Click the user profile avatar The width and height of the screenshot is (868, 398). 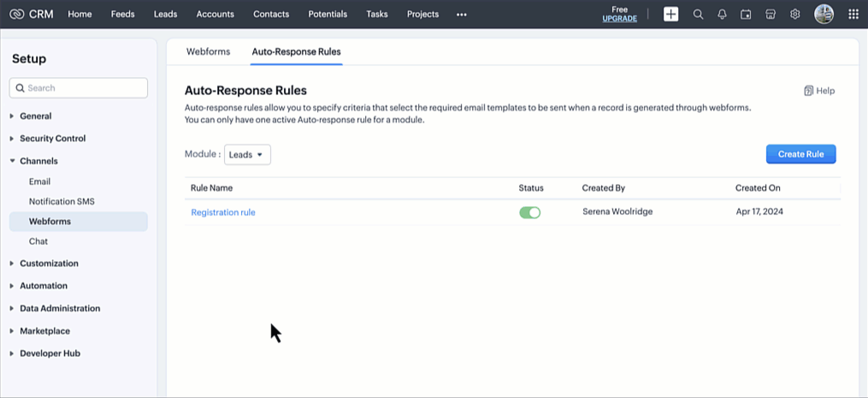click(x=824, y=14)
